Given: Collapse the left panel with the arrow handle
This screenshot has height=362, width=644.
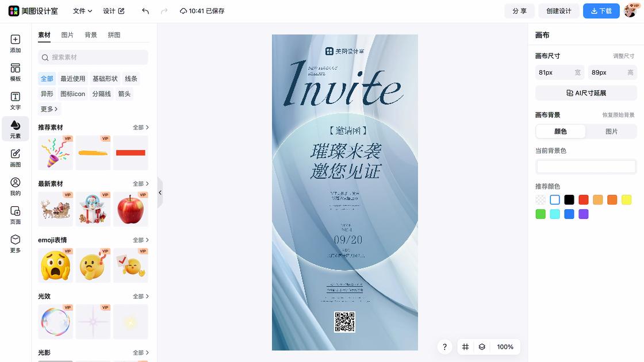Looking at the screenshot, I should 160,192.
